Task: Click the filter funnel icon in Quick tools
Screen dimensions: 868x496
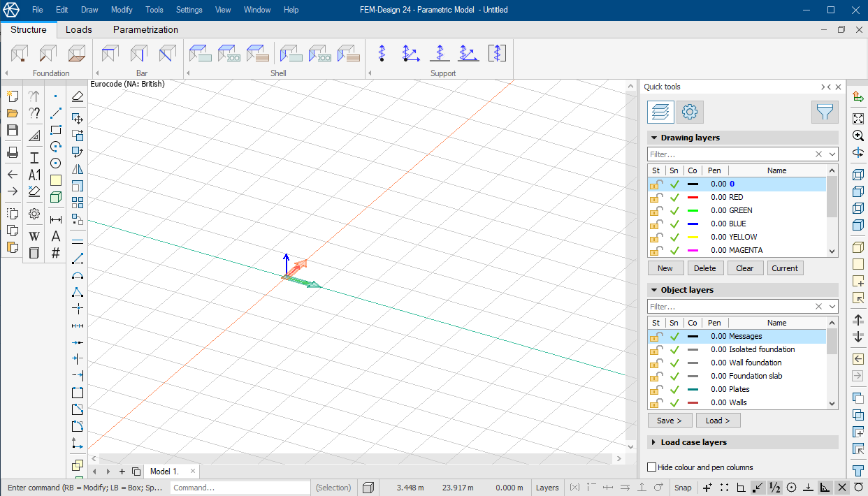Action: click(825, 112)
